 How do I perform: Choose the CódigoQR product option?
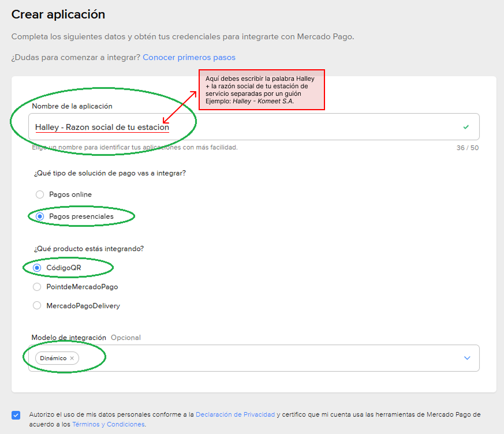(x=37, y=268)
